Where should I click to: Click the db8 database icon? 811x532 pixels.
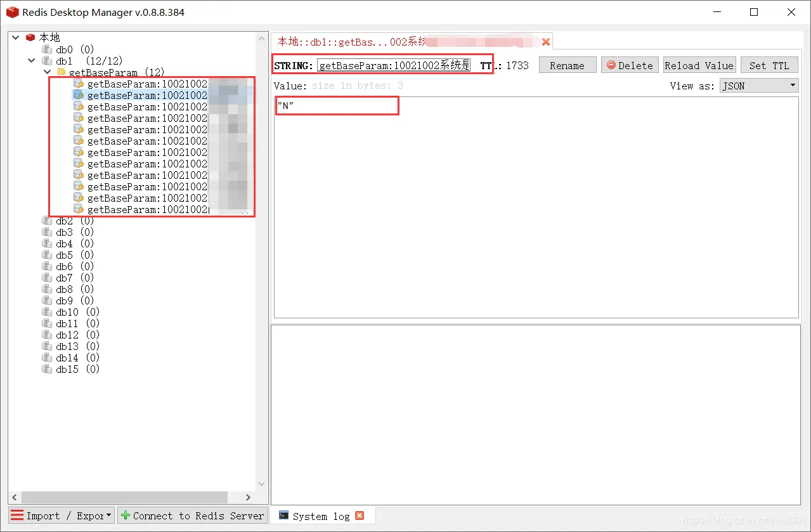point(47,289)
